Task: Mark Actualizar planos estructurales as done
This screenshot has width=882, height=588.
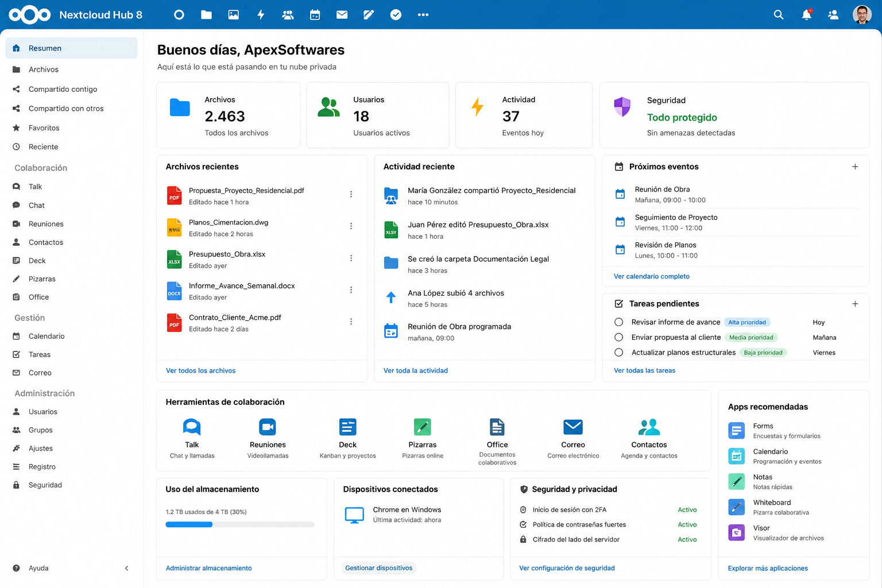Action: [x=618, y=352]
